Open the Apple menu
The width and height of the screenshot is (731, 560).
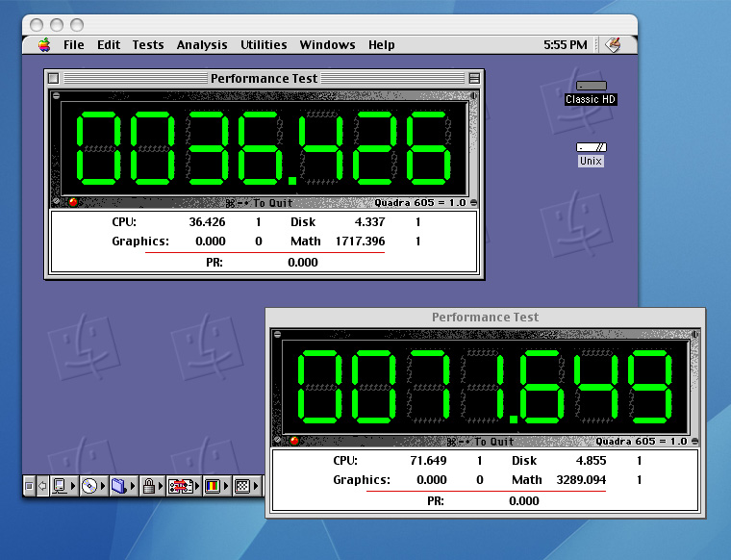pyautogui.click(x=44, y=44)
